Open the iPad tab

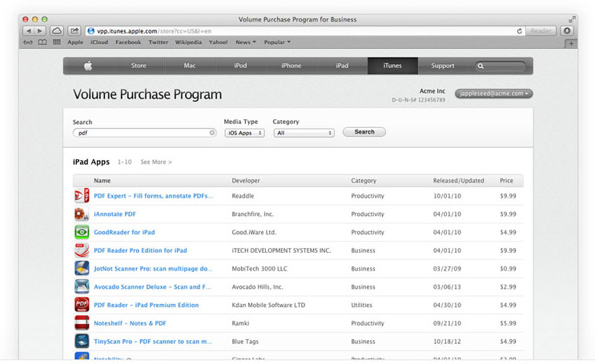tap(342, 66)
